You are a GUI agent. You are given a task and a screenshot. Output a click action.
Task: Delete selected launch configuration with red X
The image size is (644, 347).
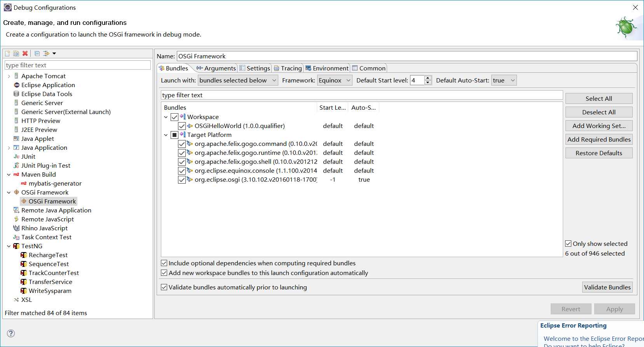pyautogui.click(x=25, y=53)
